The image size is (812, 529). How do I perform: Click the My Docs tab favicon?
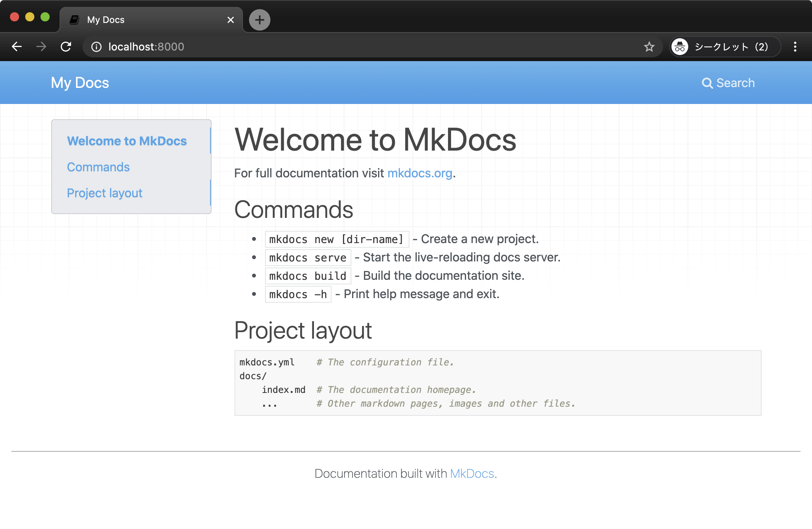click(x=74, y=19)
